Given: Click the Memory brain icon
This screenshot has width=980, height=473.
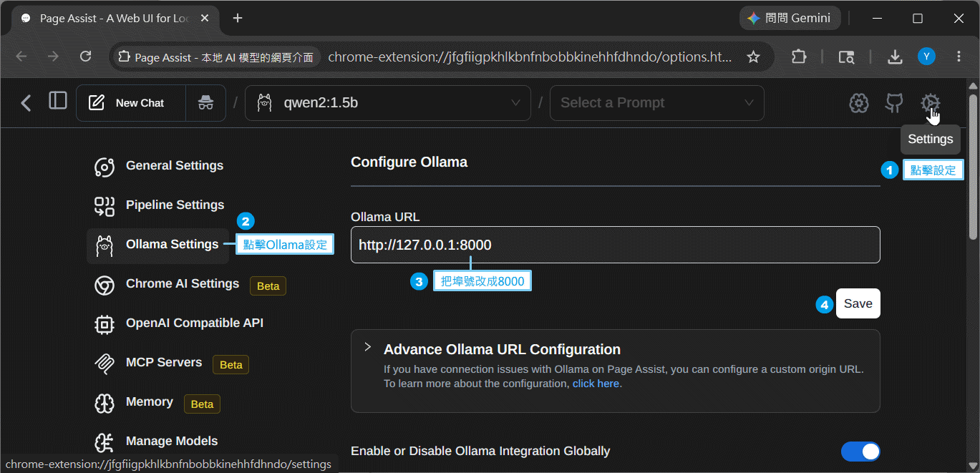Looking at the screenshot, I should 105,403.
